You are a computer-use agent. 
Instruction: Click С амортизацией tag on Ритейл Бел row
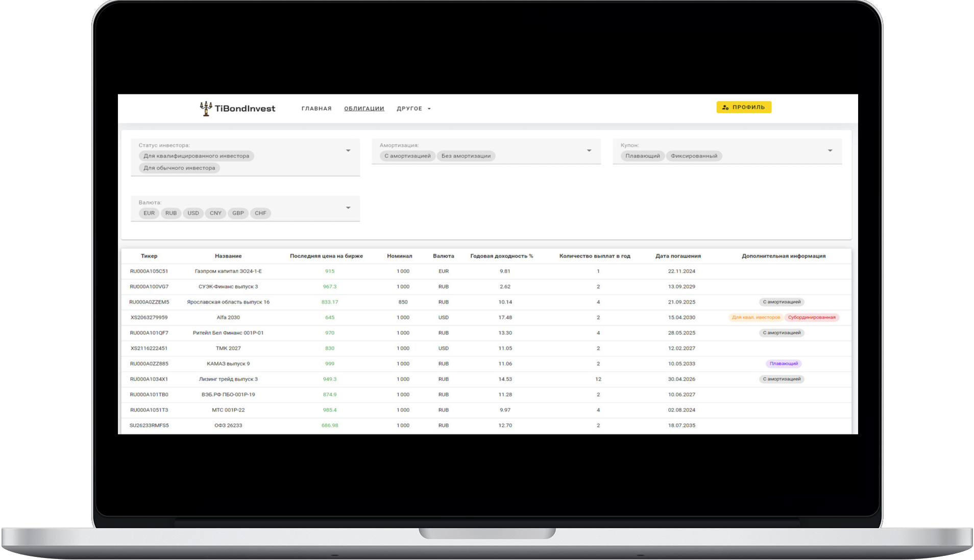[782, 333]
